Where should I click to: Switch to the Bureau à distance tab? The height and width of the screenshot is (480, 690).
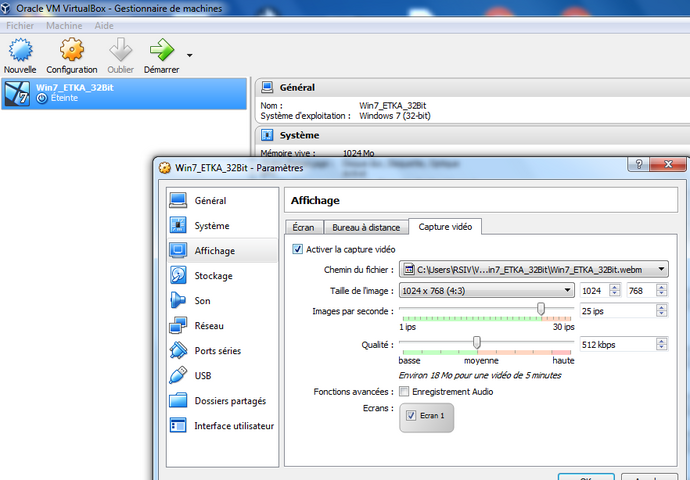366,227
